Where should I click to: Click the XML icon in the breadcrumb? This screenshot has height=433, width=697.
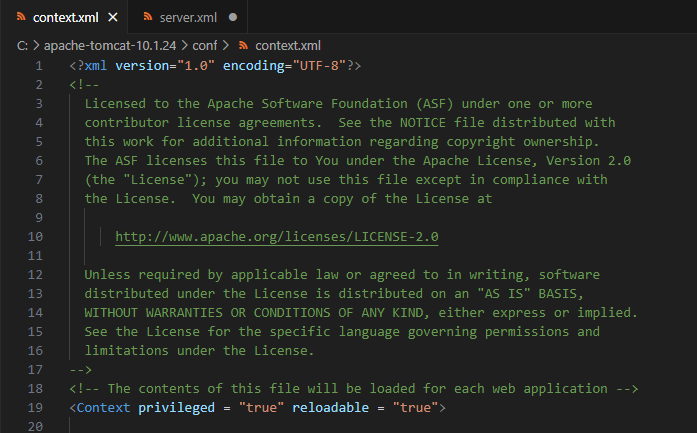click(x=243, y=45)
